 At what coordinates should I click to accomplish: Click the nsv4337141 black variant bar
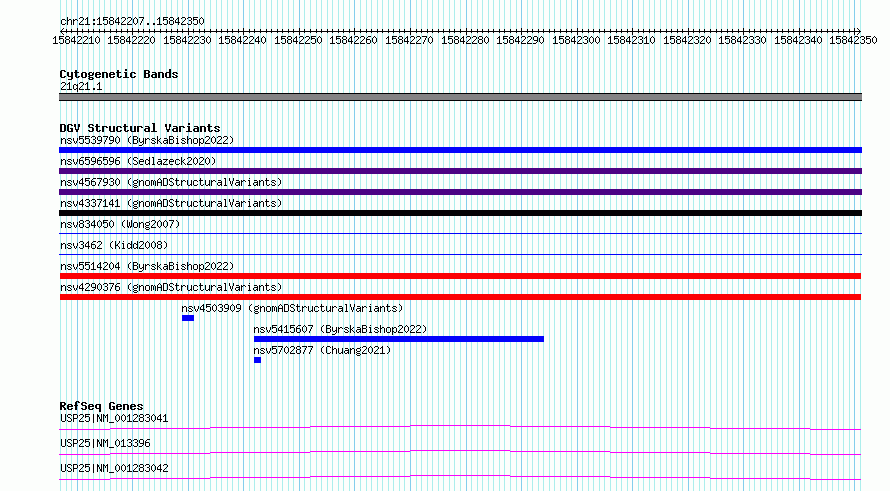(x=460, y=213)
